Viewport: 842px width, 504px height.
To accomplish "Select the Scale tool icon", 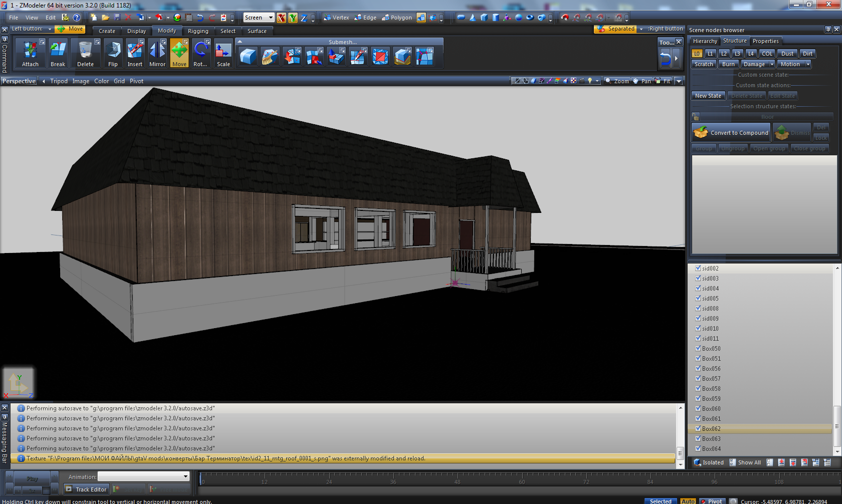I will [223, 53].
